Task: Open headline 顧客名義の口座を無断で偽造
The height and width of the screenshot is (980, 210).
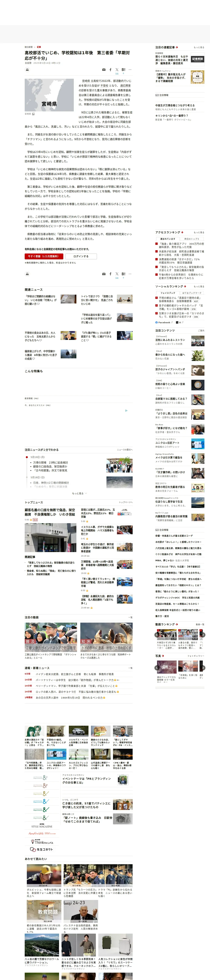Action: tap(50, 512)
